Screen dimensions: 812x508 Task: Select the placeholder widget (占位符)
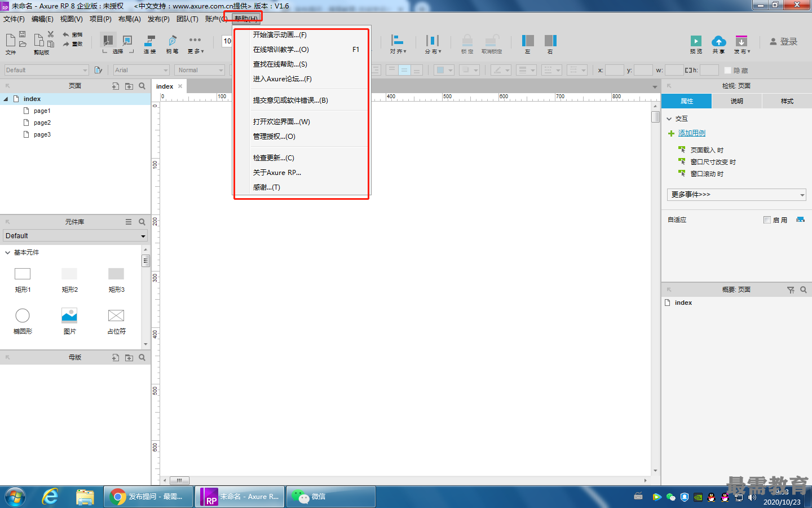tap(116, 321)
